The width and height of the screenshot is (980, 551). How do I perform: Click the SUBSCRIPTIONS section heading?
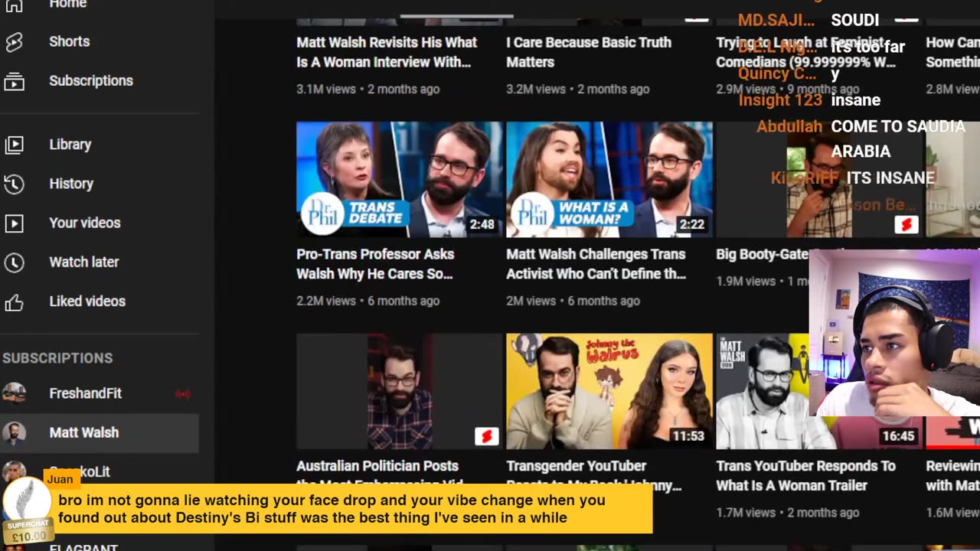point(57,358)
